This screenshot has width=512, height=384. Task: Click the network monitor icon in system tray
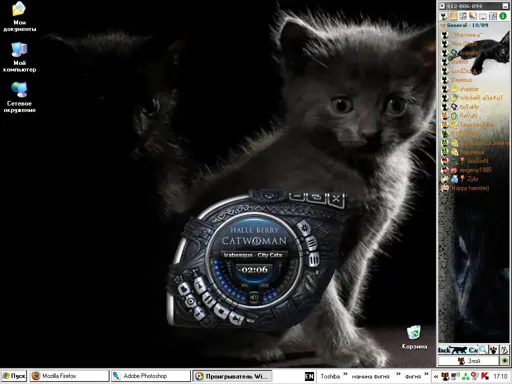(x=455, y=377)
